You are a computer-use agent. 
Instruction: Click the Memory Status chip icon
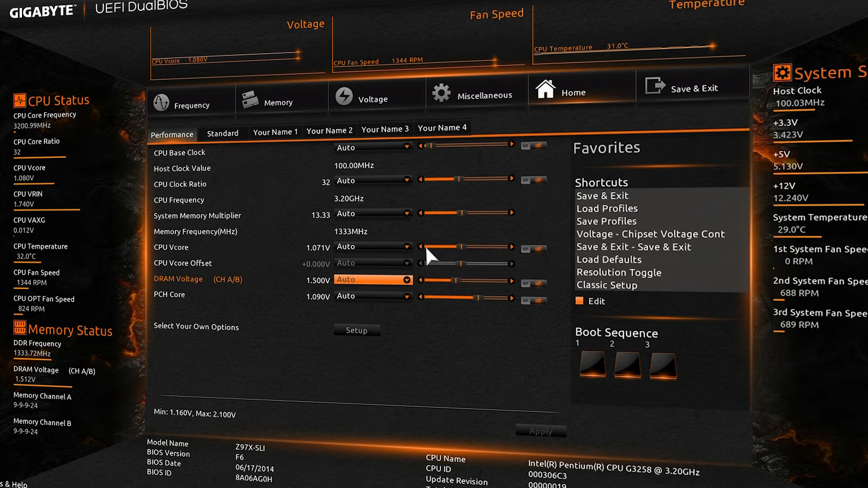(20, 327)
